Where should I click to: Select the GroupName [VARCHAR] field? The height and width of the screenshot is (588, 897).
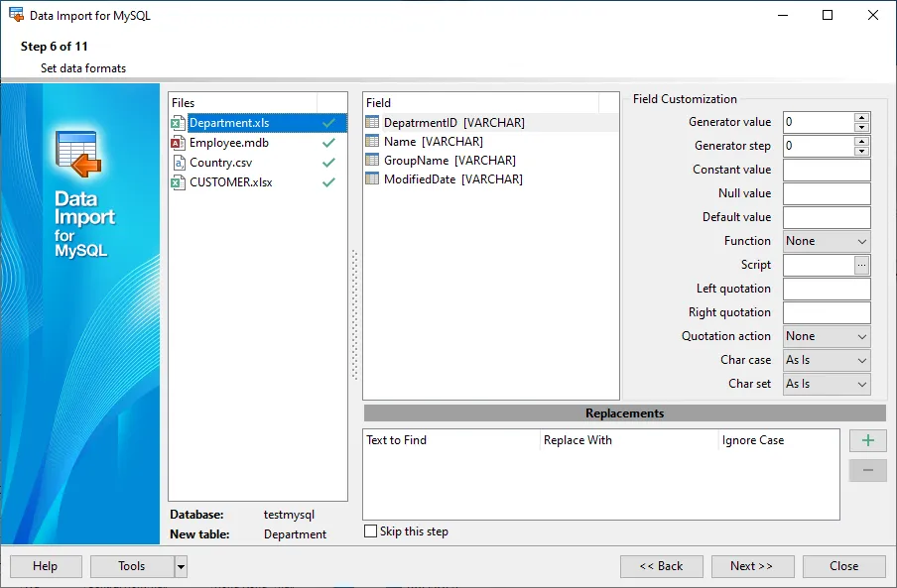click(x=491, y=160)
